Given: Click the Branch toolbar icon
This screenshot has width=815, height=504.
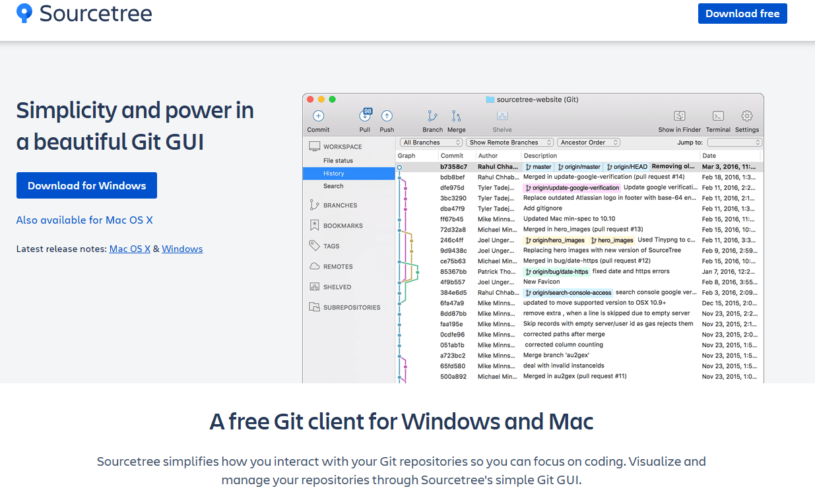Looking at the screenshot, I should point(433,116).
